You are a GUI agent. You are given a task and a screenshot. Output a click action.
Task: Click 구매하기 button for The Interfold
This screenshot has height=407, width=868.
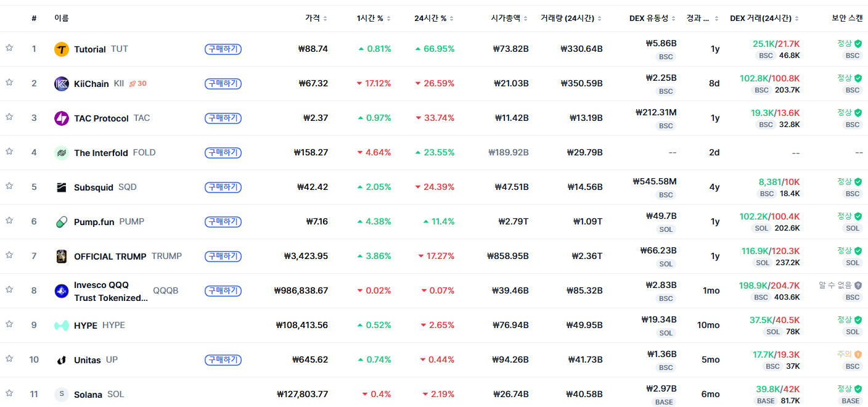(223, 152)
